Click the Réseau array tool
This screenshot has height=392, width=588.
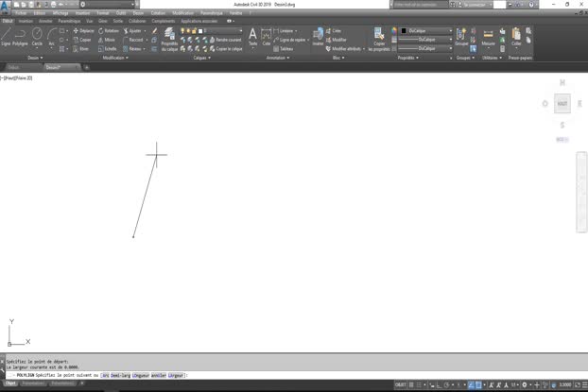pyautogui.click(x=132, y=49)
